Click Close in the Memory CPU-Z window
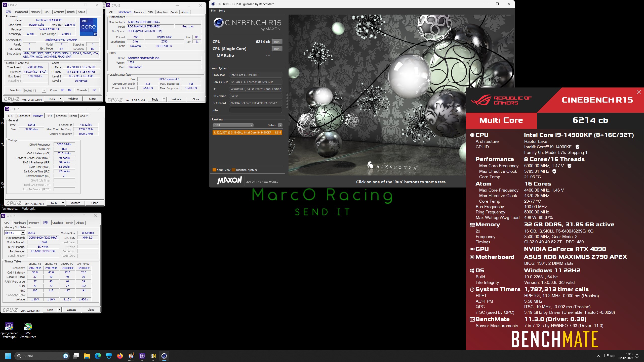Image resolution: width=644 pixels, height=362 pixels. (x=95, y=203)
